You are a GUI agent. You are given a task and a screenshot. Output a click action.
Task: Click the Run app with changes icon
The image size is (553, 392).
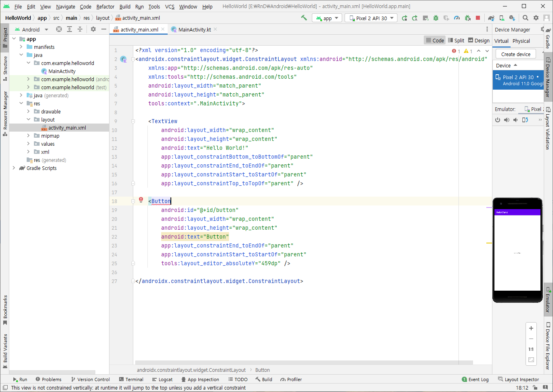point(404,18)
